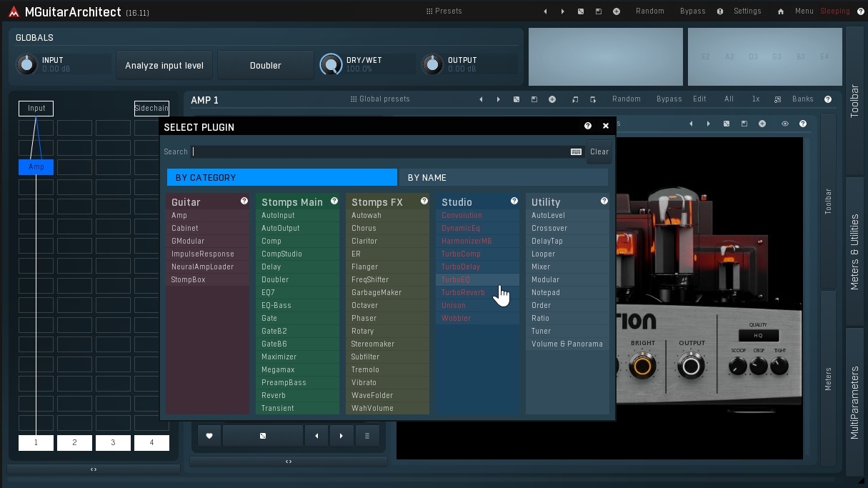Click the wide dice random button below the amp
868x488 pixels.
point(263,435)
